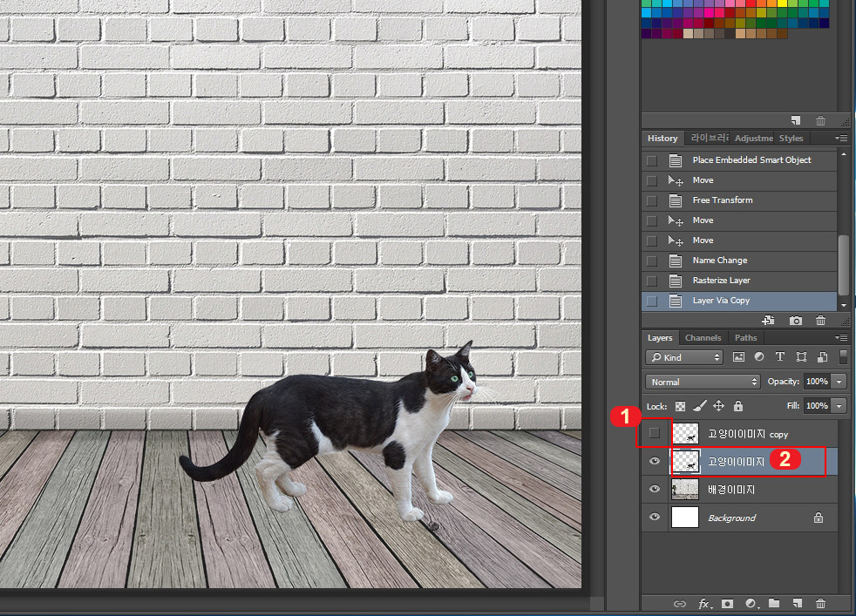Screen dimensions: 856x616
Task: Lock all layer attributes
Action: click(x=738, y=405)
